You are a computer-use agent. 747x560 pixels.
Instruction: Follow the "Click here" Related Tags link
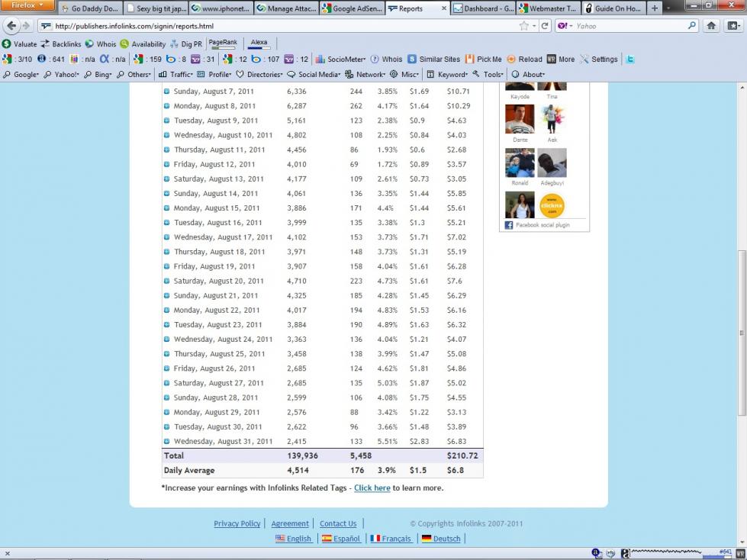372,488
